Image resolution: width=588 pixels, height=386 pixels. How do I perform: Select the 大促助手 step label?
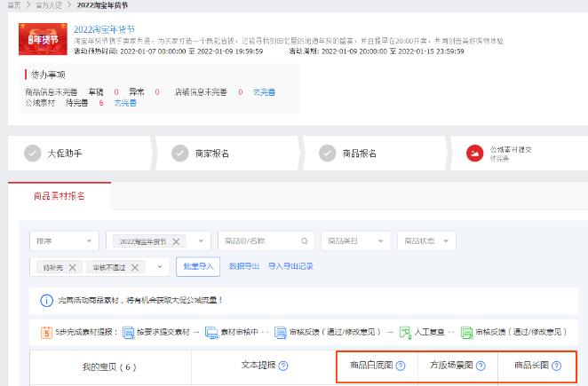[65, 154]
